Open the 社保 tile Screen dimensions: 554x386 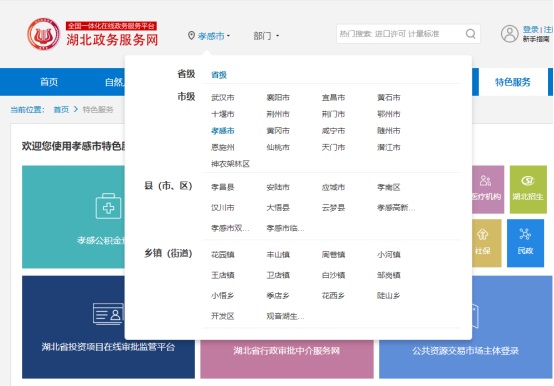(x=487, y=243)
